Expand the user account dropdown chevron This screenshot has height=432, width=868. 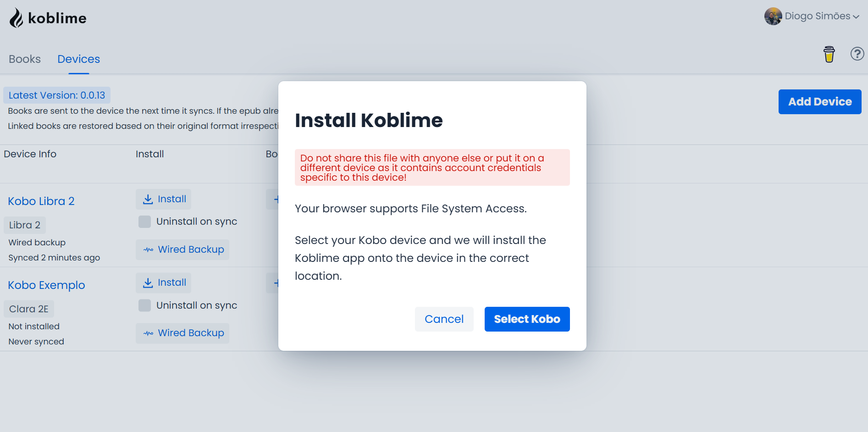point(856,17)
